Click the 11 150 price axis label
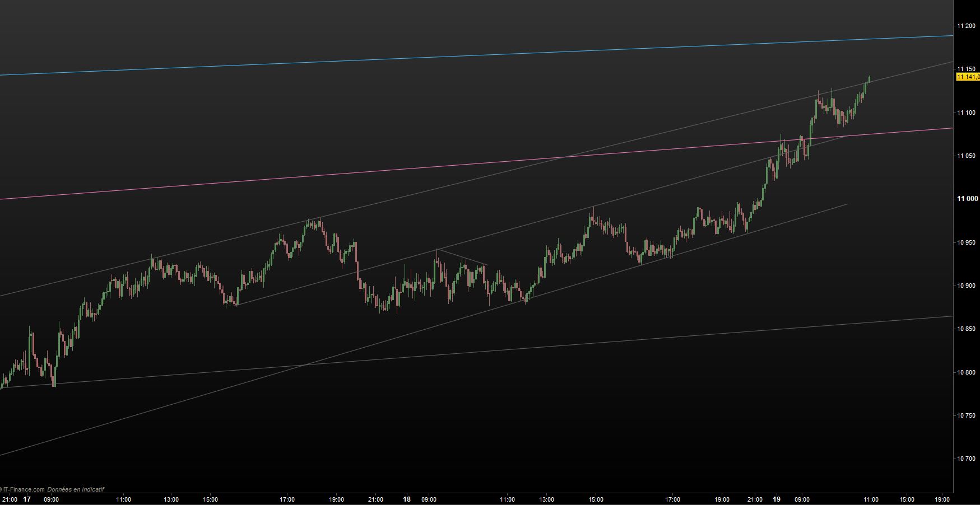 click(966, 69)
